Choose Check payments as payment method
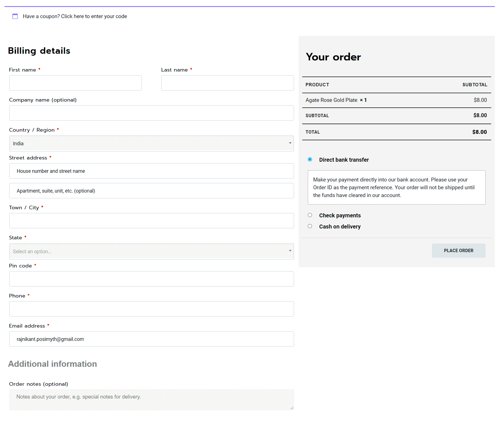 click(310, 215)
